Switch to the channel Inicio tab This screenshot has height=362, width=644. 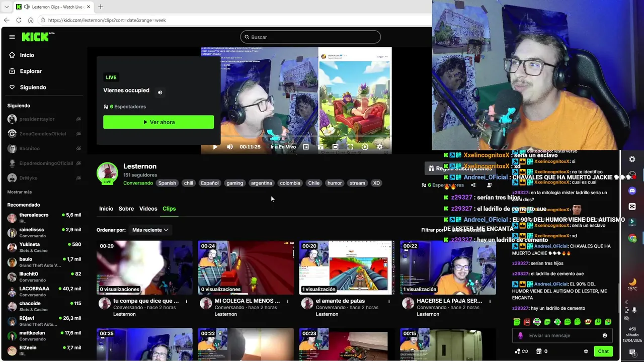point(106,209)
